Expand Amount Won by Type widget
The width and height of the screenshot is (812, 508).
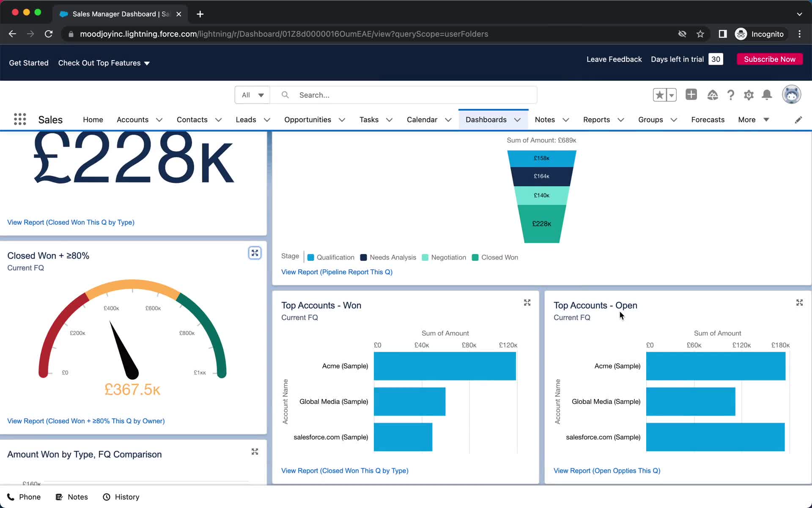coord(255,452)
